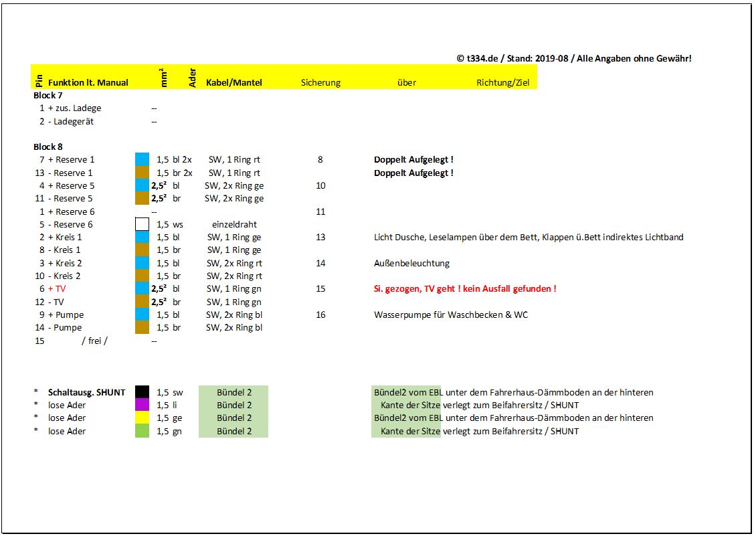This screenshot has width=756, height=536.
Task: Select the red 'Si. gezogen, TV geht' note
Action: pos(465,288)
